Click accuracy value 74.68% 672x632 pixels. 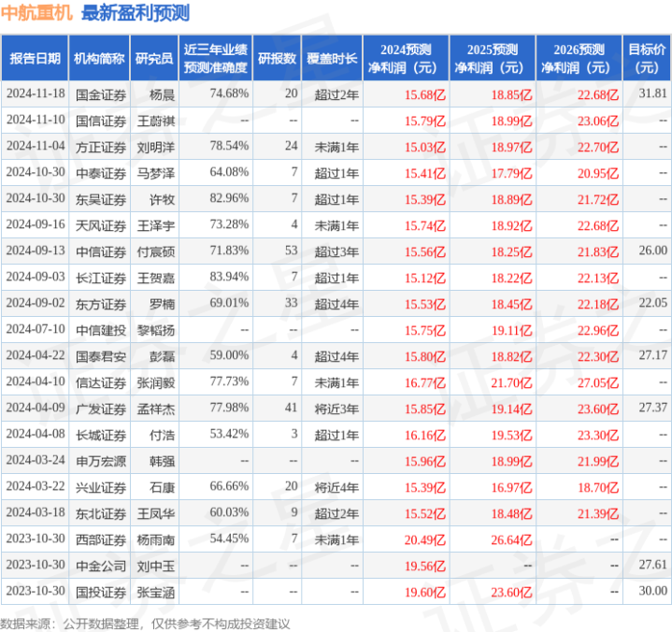229,93
